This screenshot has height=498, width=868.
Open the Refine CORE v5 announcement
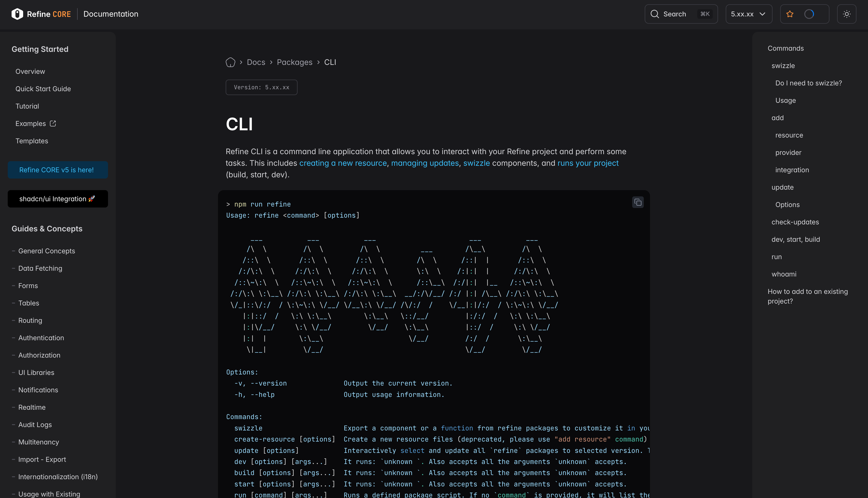pyautogui.click(x=58, y=170)
